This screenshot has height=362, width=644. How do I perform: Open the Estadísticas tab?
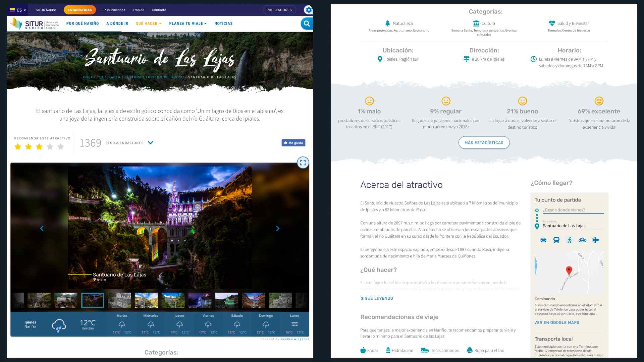coord(80,10)
